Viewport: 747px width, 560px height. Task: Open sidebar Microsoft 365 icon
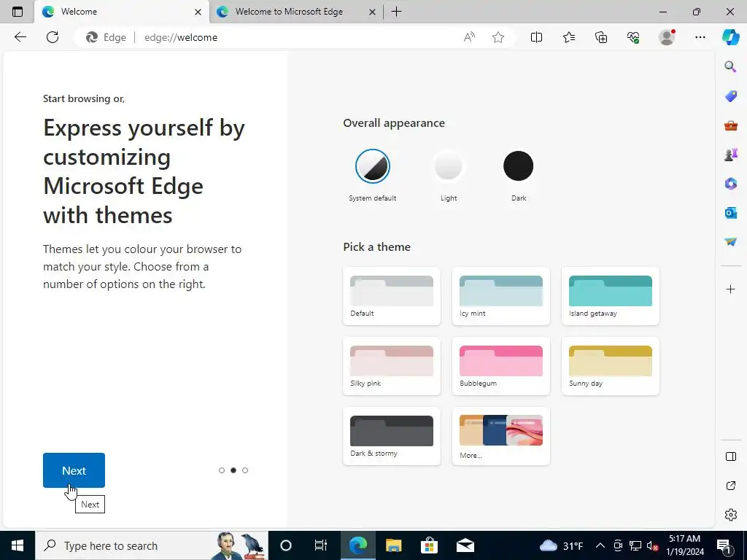tap(730, 183)
